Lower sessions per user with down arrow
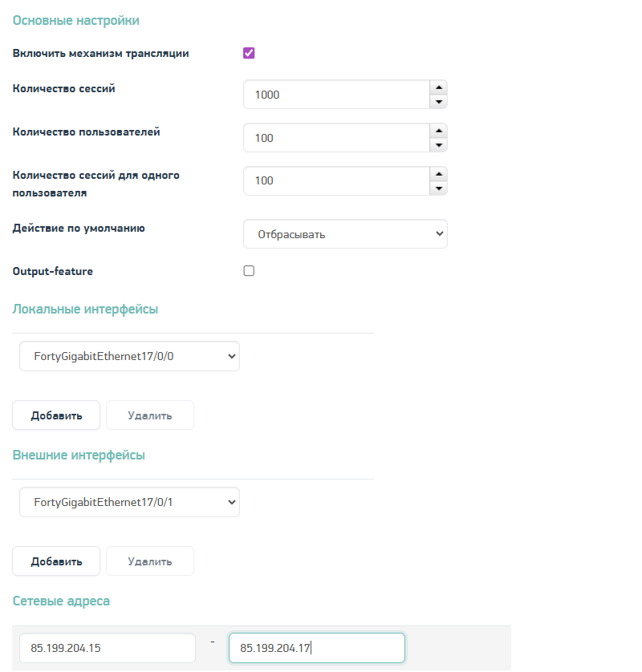The height and width of the screenshot is (672, 642). pyautogui.click(x=438, y=188)
